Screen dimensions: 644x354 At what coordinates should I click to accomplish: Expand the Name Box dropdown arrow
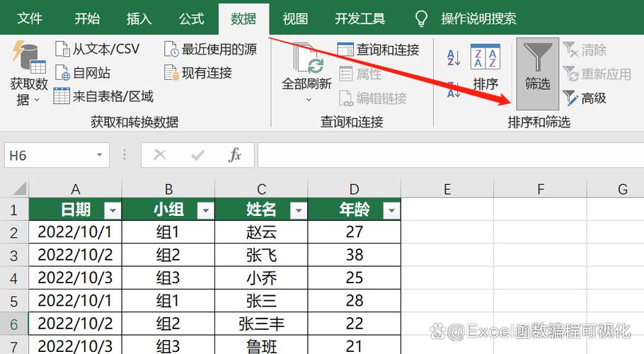coord(99,155)
